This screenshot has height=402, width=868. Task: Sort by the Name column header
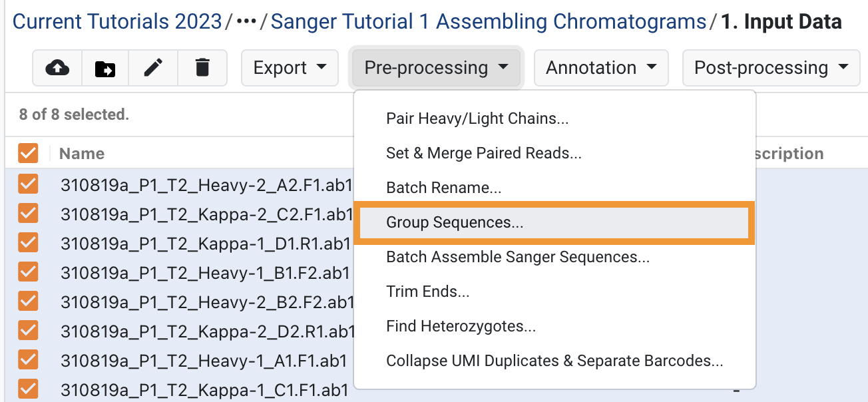(x=82, y=154)
